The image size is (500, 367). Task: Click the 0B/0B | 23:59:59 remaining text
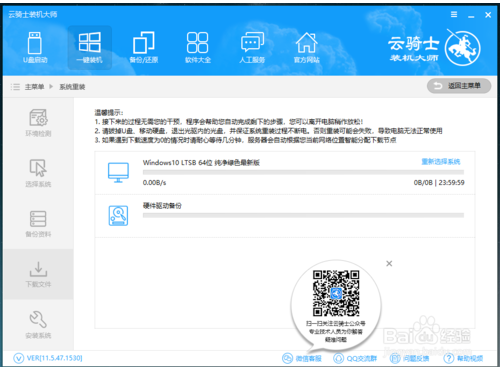click(x=439, y=183)
